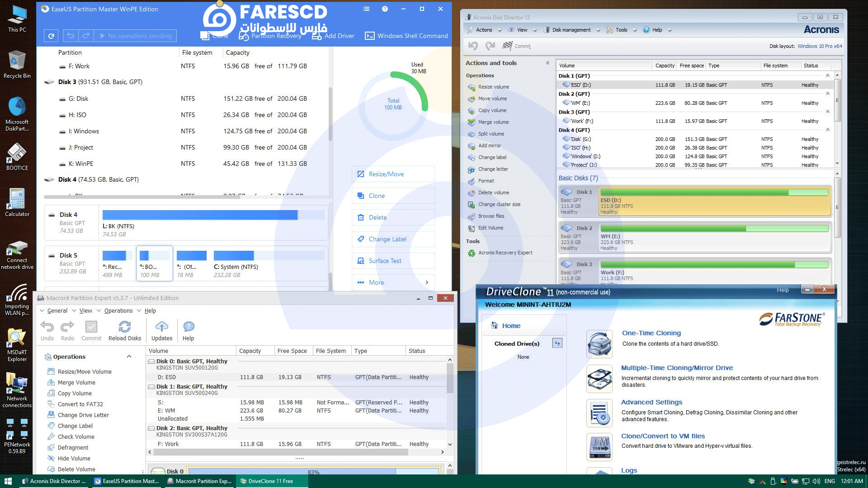
Task: Click Delete volume in Acronis operations
Action: coord(493,192)
